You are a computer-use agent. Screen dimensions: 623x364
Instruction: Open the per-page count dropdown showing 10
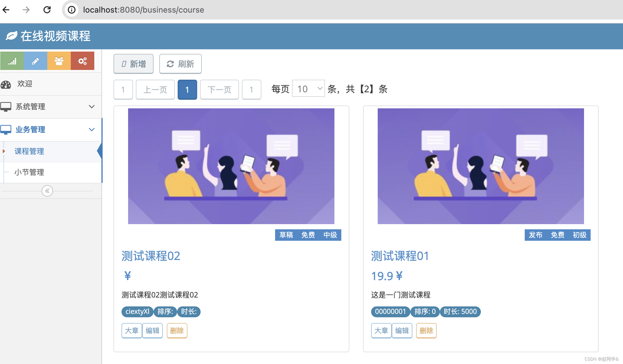(308, 89)
